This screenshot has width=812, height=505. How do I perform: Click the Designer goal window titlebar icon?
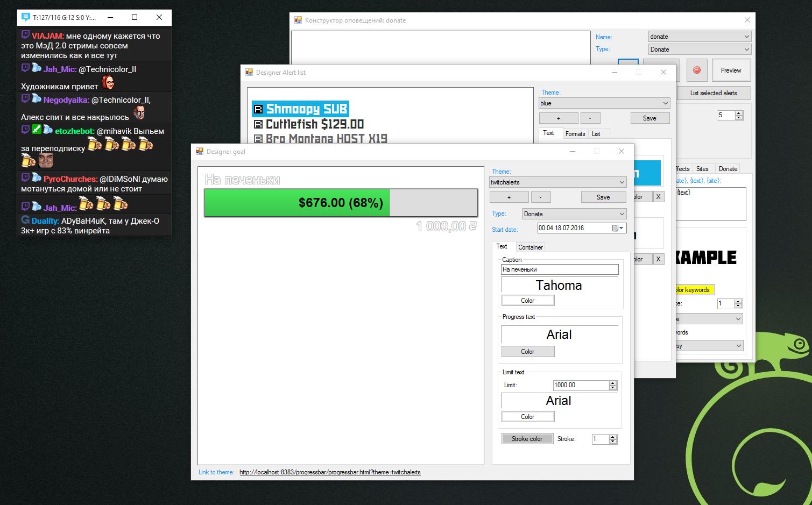[x=199, y=151]
